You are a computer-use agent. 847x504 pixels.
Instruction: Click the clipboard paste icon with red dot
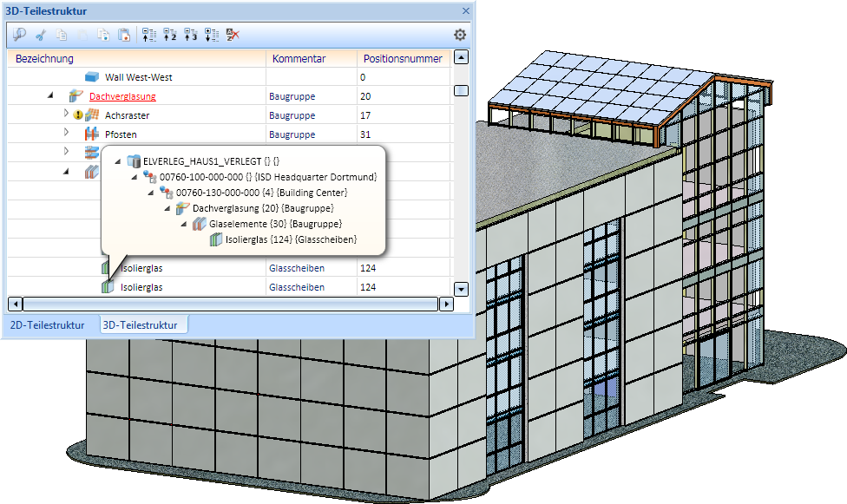point(124,35)
